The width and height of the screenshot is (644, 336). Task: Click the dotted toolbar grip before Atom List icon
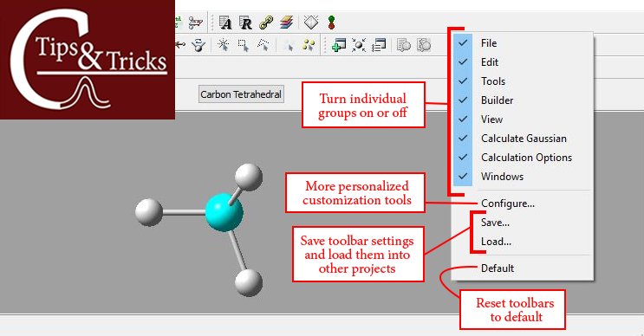[212, 23]
